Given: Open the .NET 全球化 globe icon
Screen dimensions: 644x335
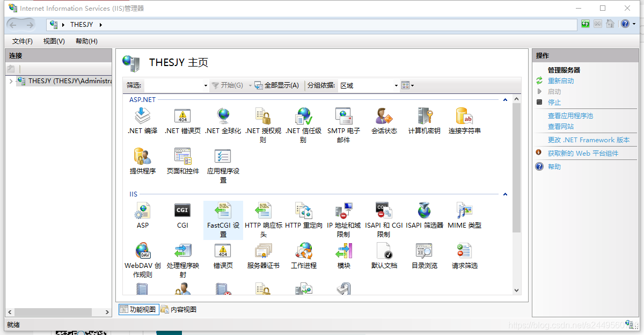Looking at the screenshot, I should pos(223,121).
